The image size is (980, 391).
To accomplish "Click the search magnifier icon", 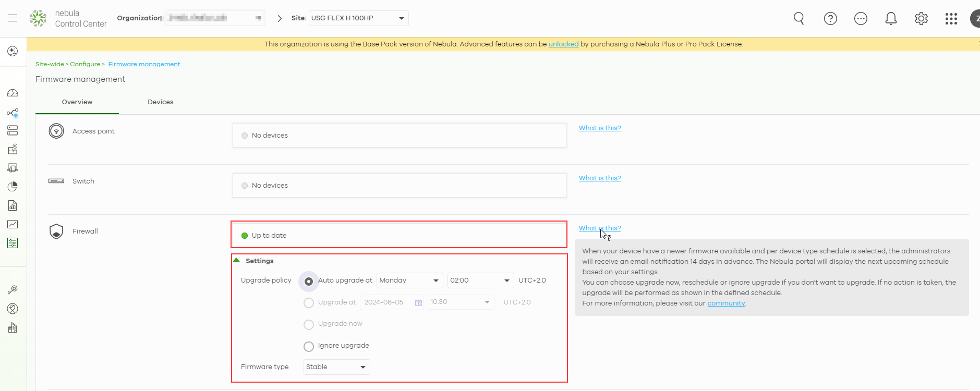I will pyautogui.click(x=798, y=19).
